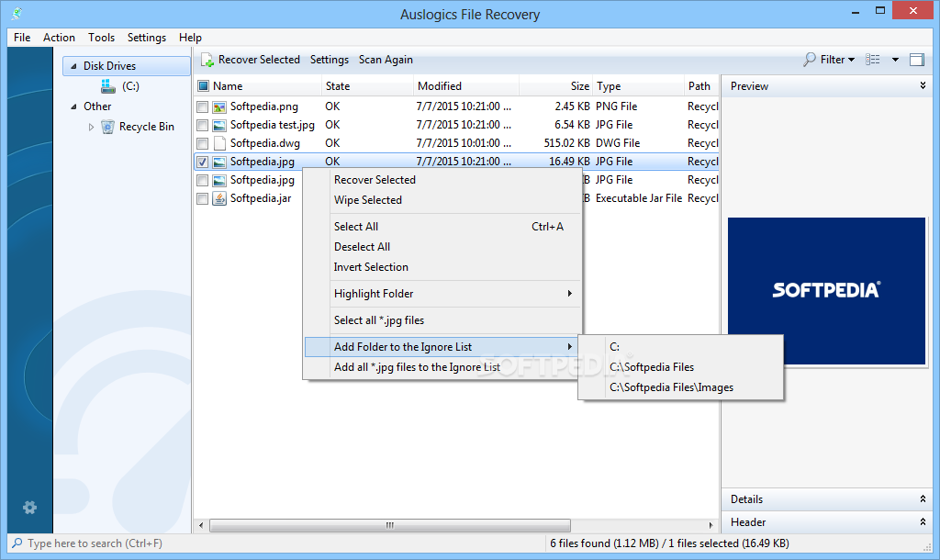Open the Highlight Folder submenu
This screenshot has height=560, width=940.
click(442, 294)
